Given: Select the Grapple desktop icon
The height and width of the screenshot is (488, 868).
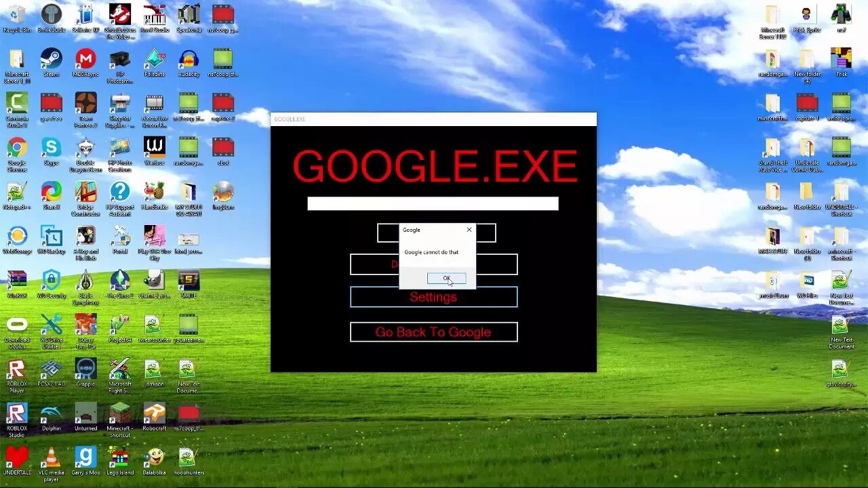Looking at the screenshot, I should 85,373.
